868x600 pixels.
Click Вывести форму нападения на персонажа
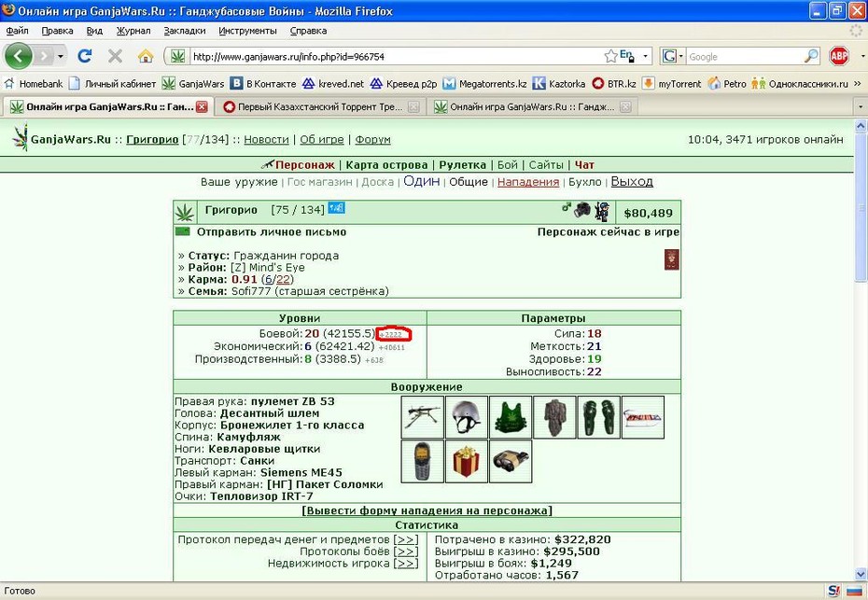[427, 510]
